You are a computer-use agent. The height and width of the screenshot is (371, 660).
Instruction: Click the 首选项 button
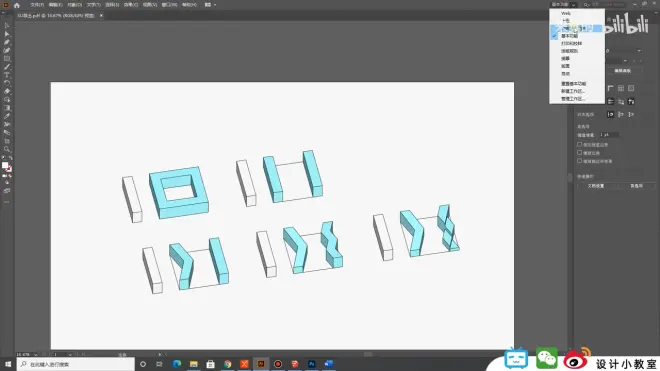click(x=636, y=186)
